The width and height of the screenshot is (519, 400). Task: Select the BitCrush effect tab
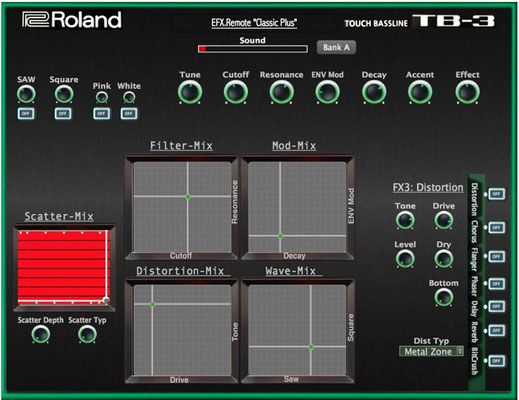(x=475, y=361)
